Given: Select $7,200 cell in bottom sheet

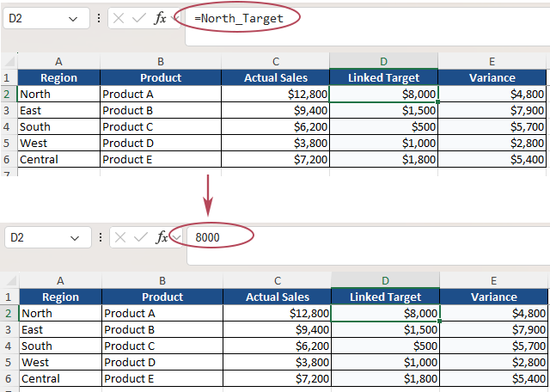Looking at the screenshot, I should tap(278, 378).
